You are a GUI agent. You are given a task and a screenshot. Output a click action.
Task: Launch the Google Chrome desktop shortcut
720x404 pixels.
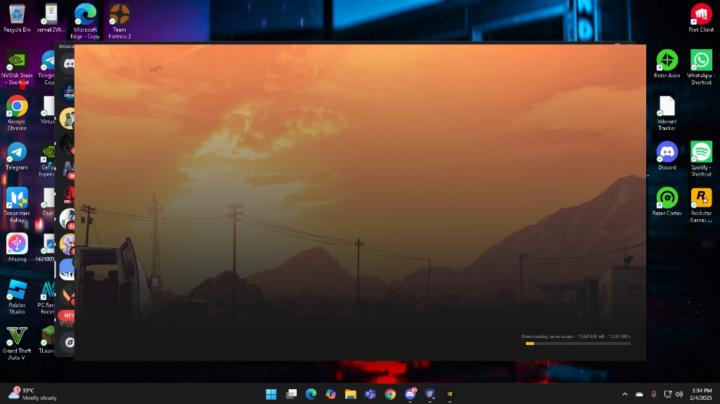[x=17, y=113]
